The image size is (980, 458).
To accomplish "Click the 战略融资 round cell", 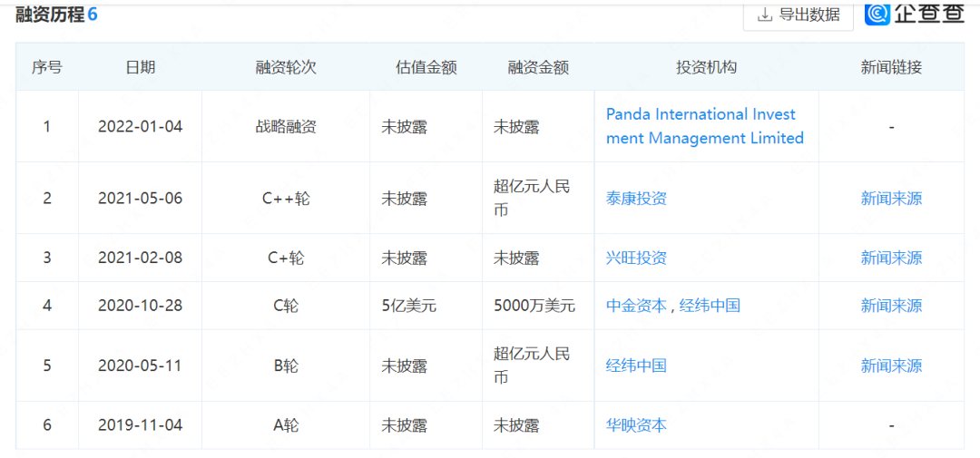I will coord(286,127).
